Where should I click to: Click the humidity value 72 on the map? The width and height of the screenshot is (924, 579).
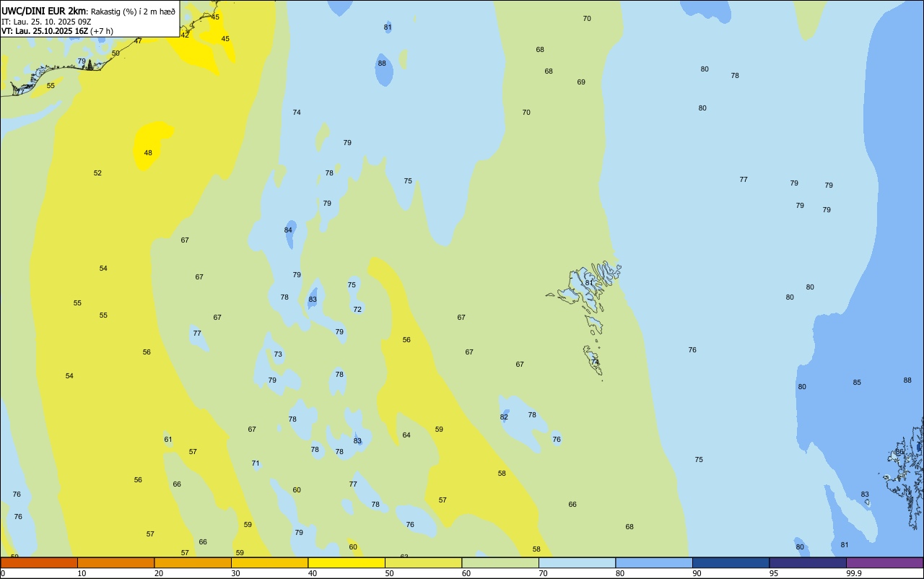(357, 310)
